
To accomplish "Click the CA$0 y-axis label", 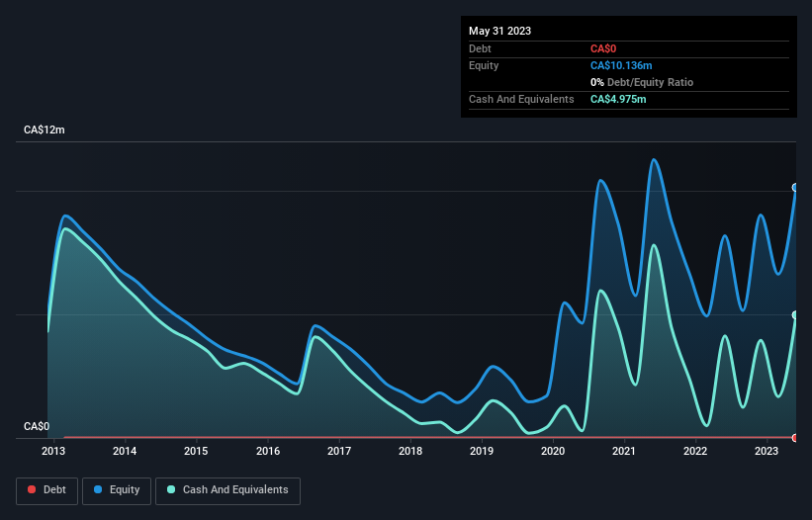I will coord(37,426).
